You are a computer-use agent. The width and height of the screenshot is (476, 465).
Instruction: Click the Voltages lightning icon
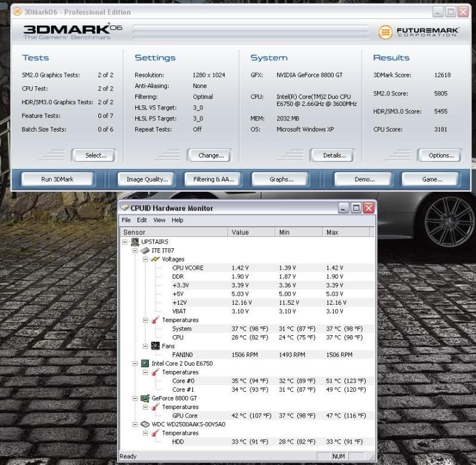point(155,259)
